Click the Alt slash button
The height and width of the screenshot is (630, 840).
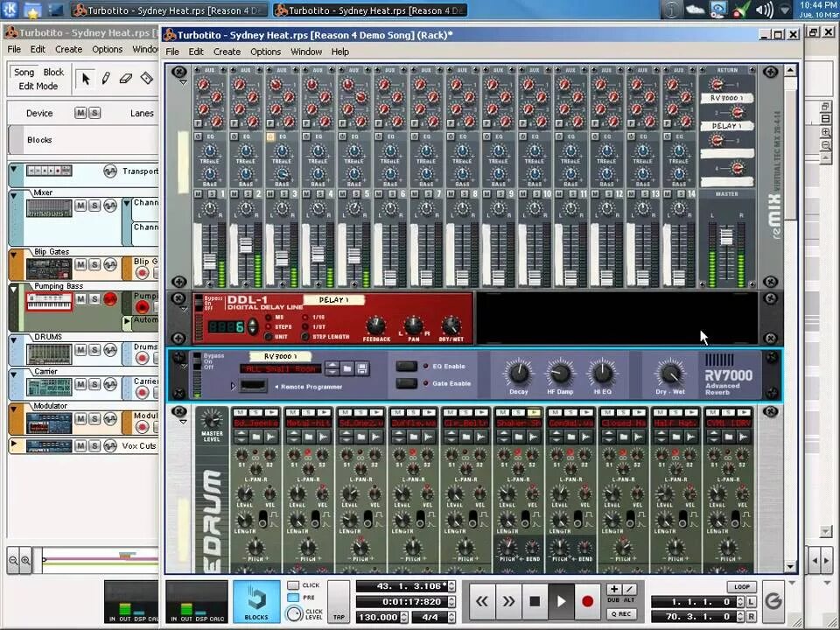(629, 589)
